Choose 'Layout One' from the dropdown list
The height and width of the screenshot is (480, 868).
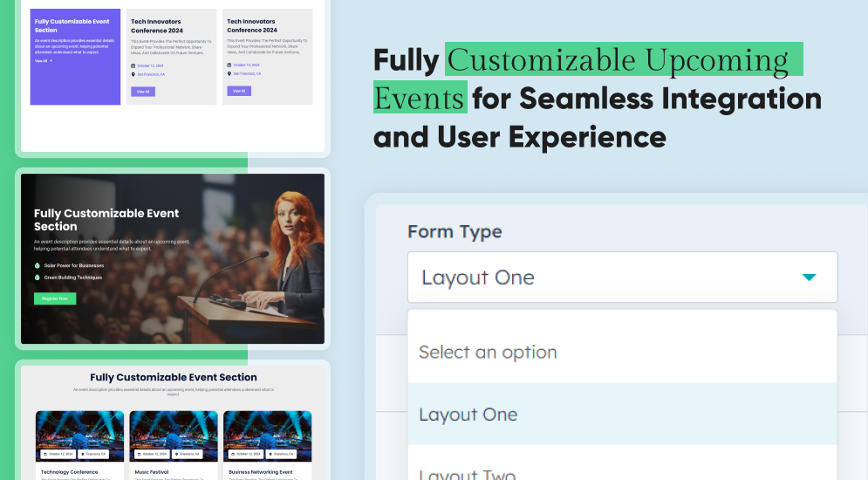(468, 415)
